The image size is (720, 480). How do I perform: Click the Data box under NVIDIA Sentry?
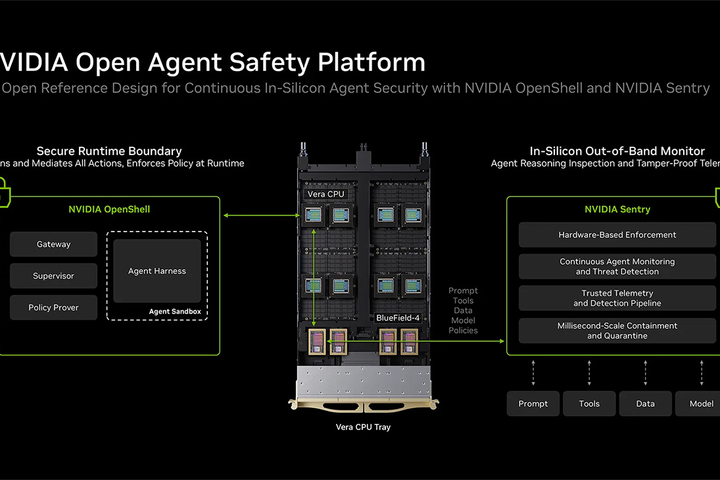[x=645, y=404]
